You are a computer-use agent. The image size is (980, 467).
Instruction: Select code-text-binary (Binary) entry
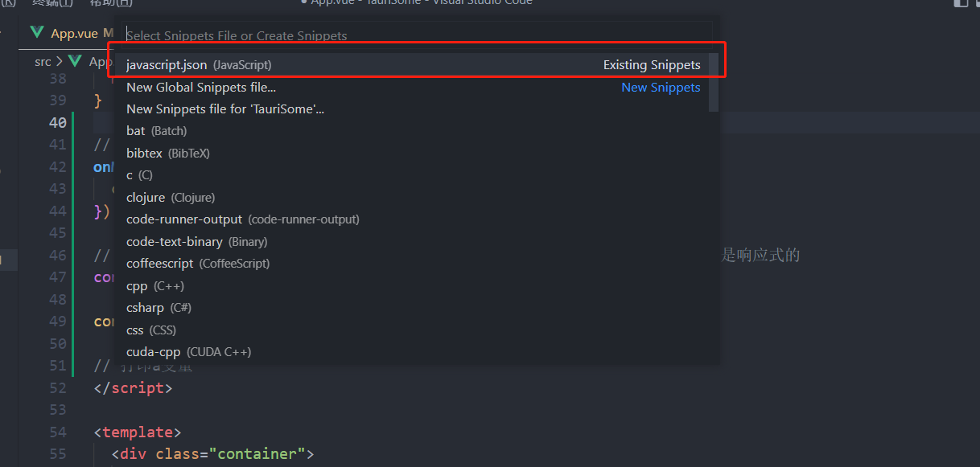coord(414,241)
